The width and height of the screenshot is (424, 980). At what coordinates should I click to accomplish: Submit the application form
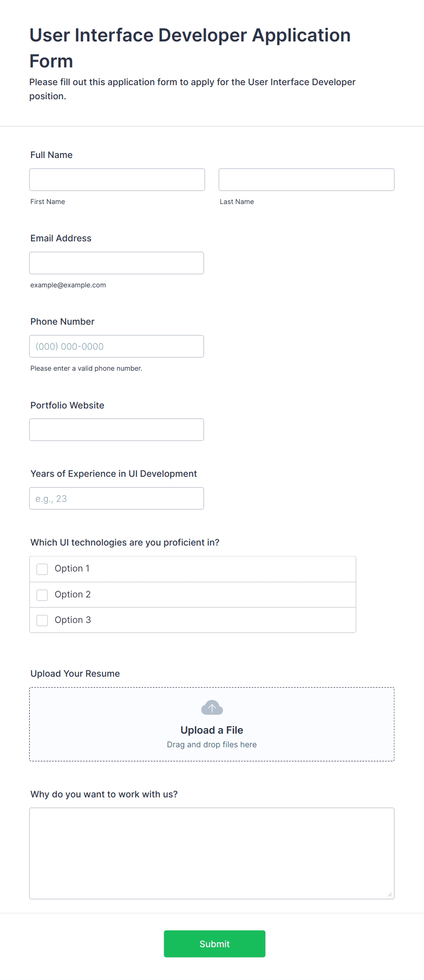(214, 944)
